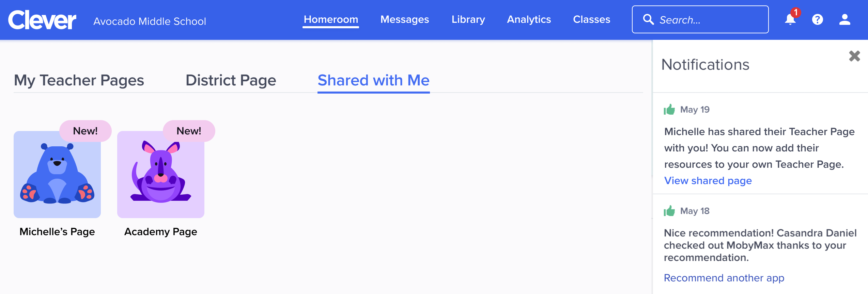The width and height of the screenshot is (868, 294).
Task: Click the thumbs-up icon on May 18 notification
Action: (x=670, y=211)
